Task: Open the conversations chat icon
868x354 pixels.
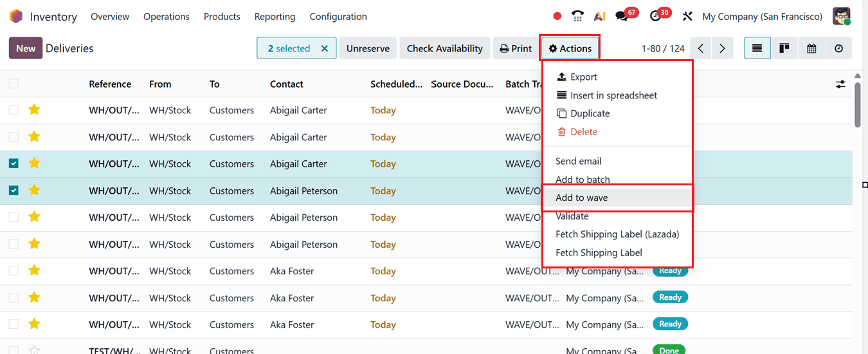Action: pyautogui.click(x=622, y=17)
